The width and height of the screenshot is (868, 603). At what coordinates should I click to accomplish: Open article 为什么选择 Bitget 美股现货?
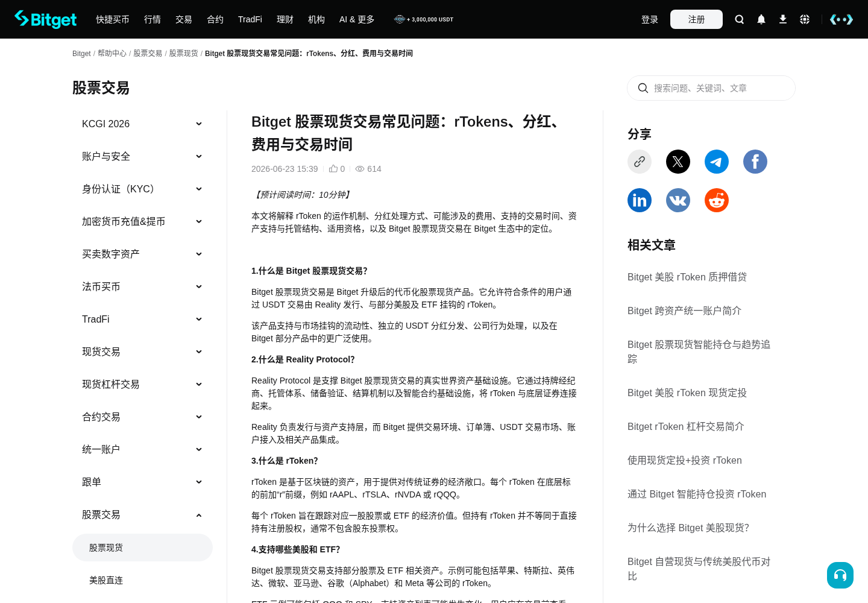688,528
